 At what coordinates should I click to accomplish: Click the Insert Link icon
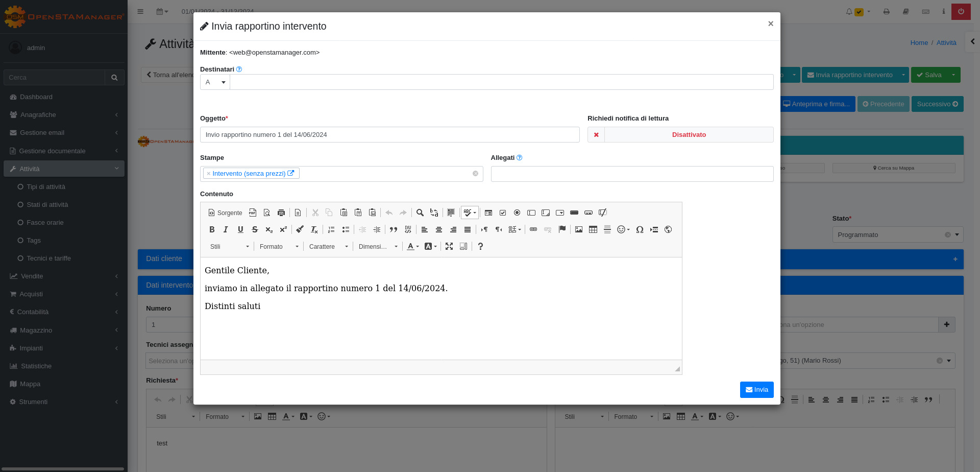point(533,230)
